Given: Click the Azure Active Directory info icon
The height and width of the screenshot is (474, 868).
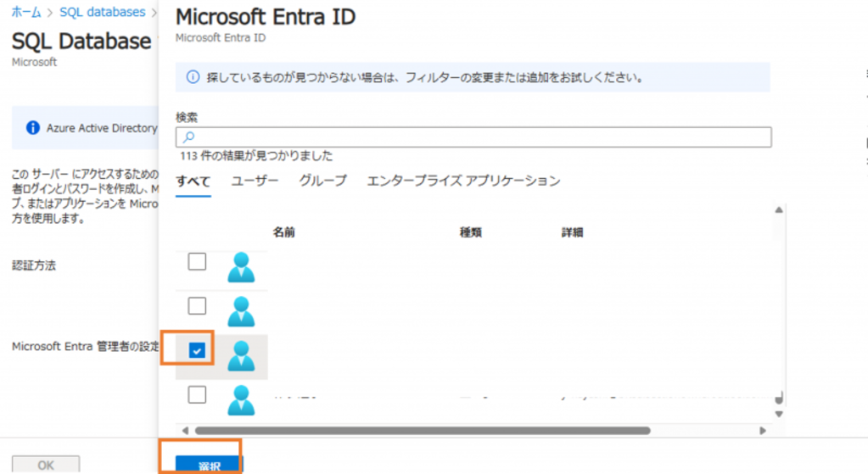Looking at the screenshot, I should [x=33, y=128].
